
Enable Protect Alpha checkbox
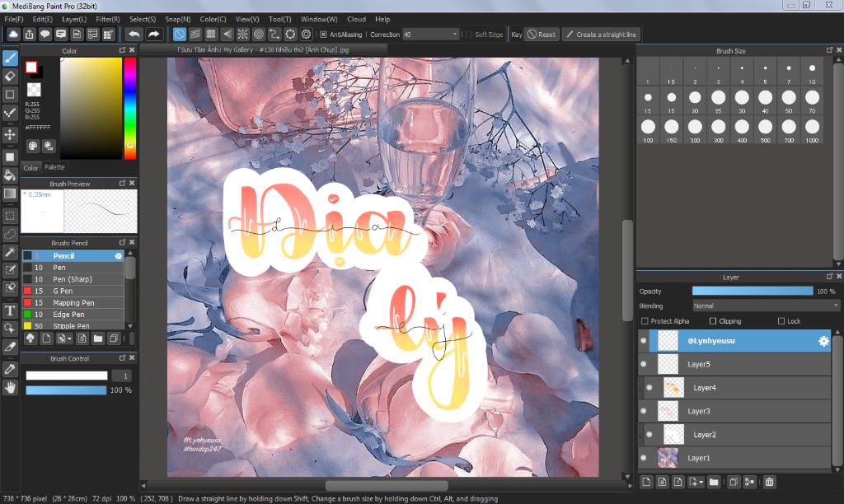pos(645,321)
